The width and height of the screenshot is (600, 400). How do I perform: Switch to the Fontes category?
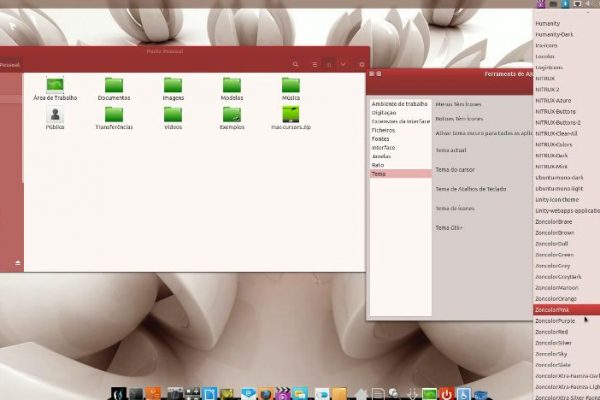coord(381,138)
